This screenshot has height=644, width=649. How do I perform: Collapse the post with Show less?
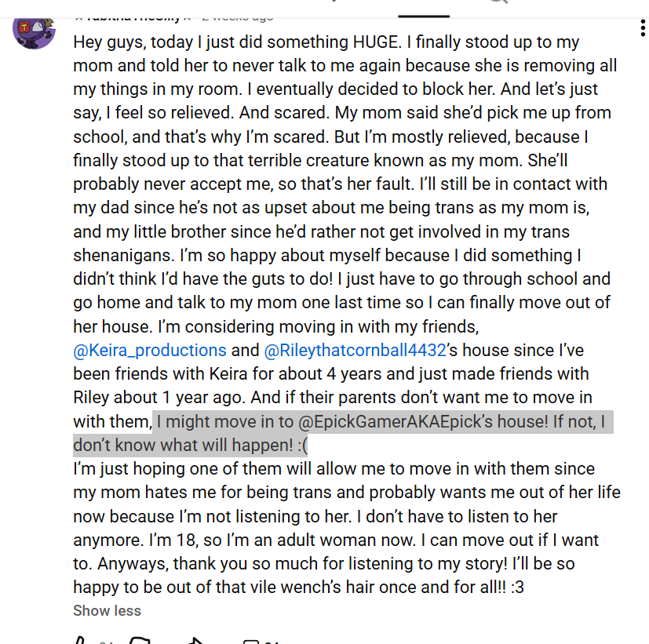coord(107,610)
